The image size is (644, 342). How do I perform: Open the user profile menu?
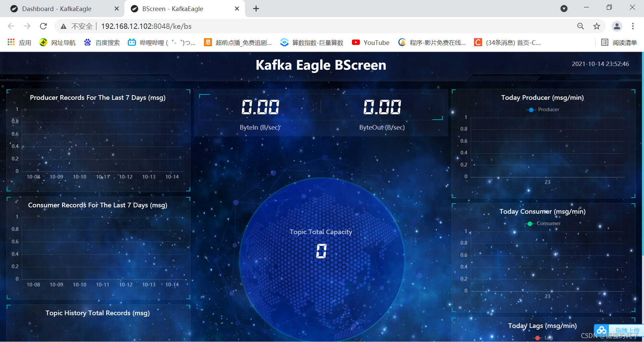617,26
